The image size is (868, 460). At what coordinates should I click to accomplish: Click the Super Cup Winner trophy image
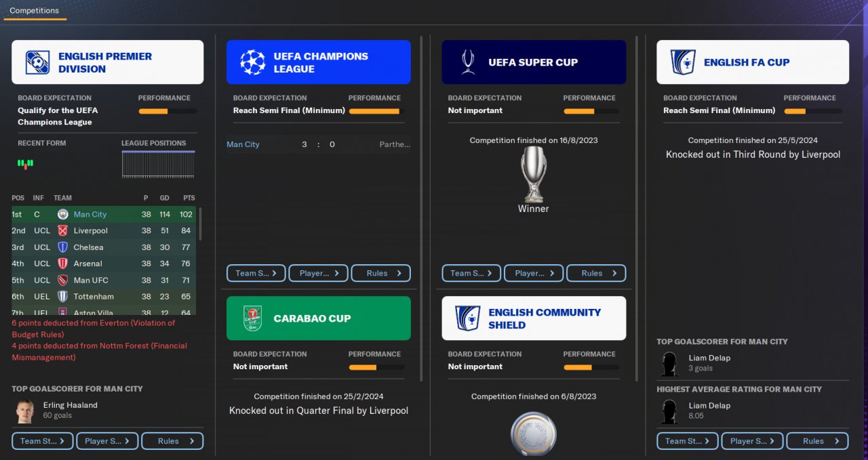coord(534,175)
